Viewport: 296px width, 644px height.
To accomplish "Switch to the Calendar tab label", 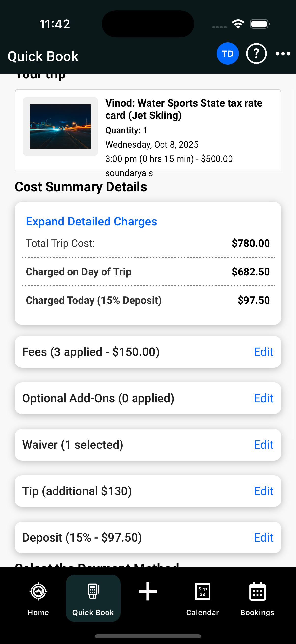I will [202, 612].
